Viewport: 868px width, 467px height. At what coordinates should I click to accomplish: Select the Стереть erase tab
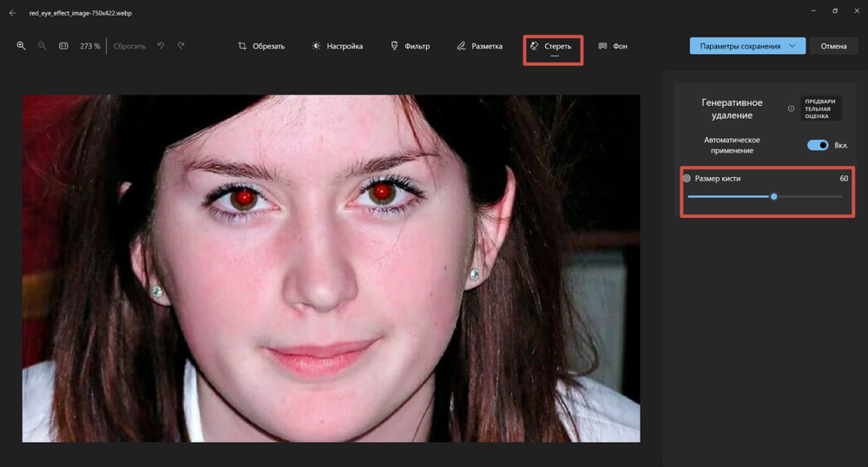(x=552, y=46)
